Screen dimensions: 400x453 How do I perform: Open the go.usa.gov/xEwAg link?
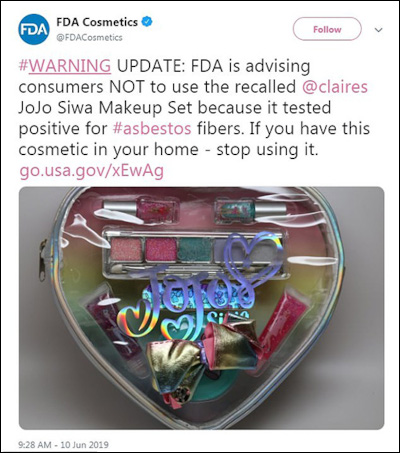coord(92,171)
